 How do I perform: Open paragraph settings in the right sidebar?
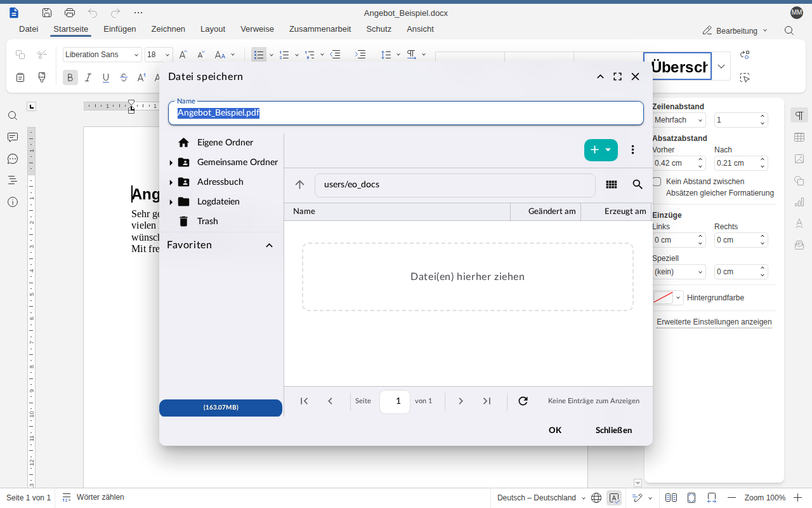pos(799,116)
